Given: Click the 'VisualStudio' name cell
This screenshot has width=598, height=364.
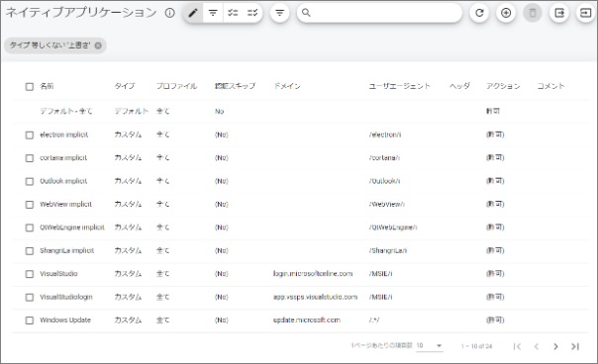Looking at the screenshot, I should 58,274.
